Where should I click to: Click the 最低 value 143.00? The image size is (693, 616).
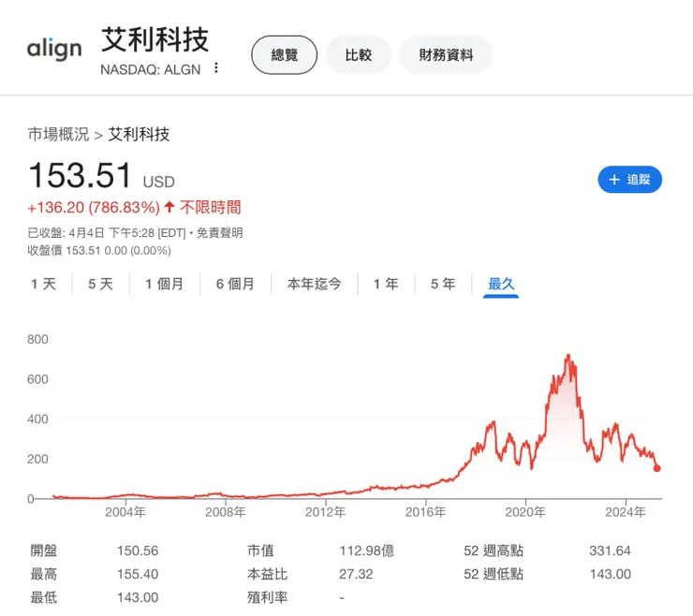[138, 598]
